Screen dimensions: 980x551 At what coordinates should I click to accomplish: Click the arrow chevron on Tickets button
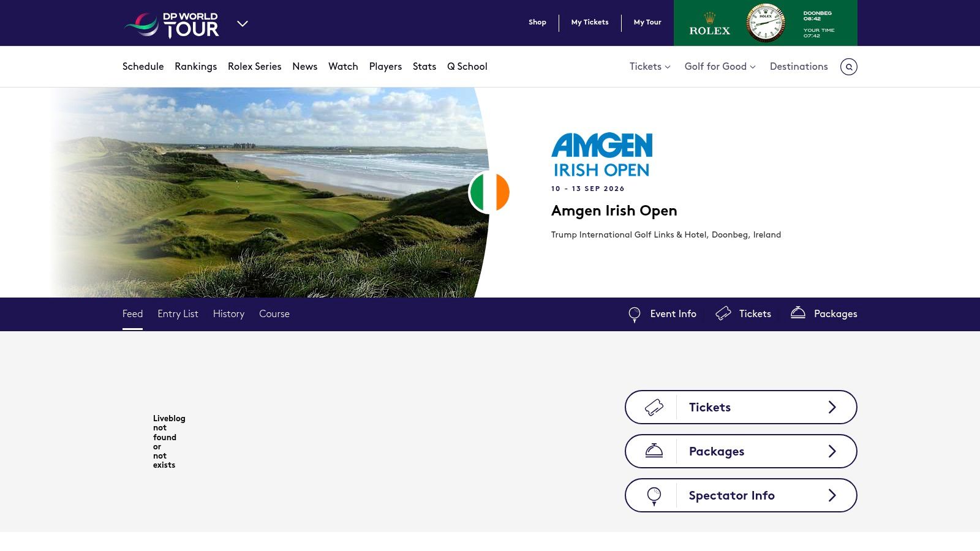coord(832,407)
